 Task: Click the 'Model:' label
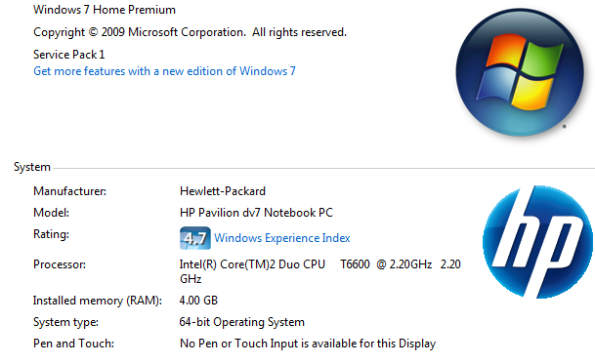click(x=51, y=213)
